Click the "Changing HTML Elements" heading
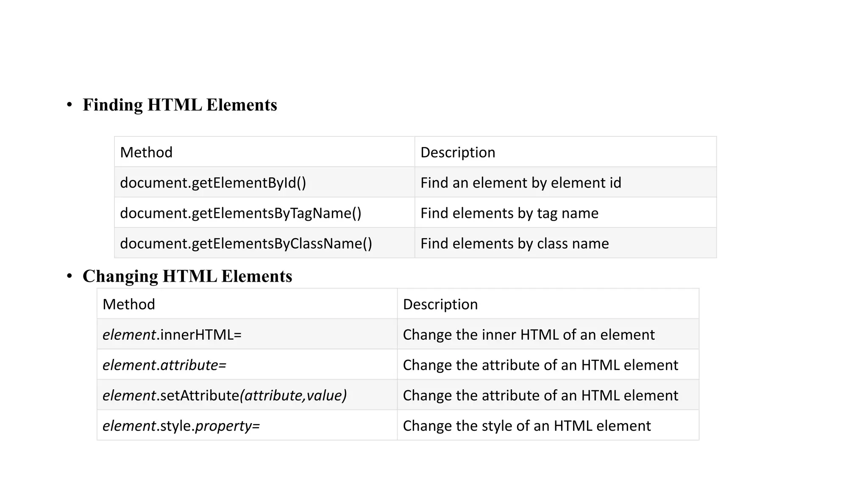 point(187,276)
